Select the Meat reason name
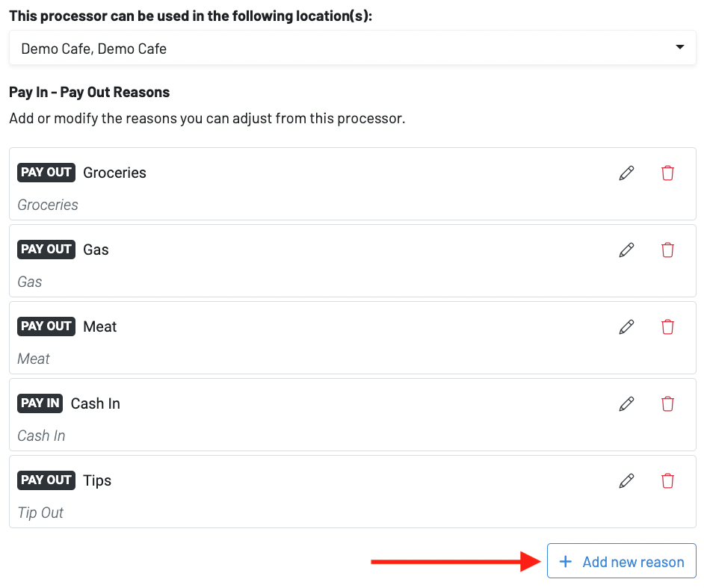This screenshot has height=588, width=704. click(x=100, y=327)
